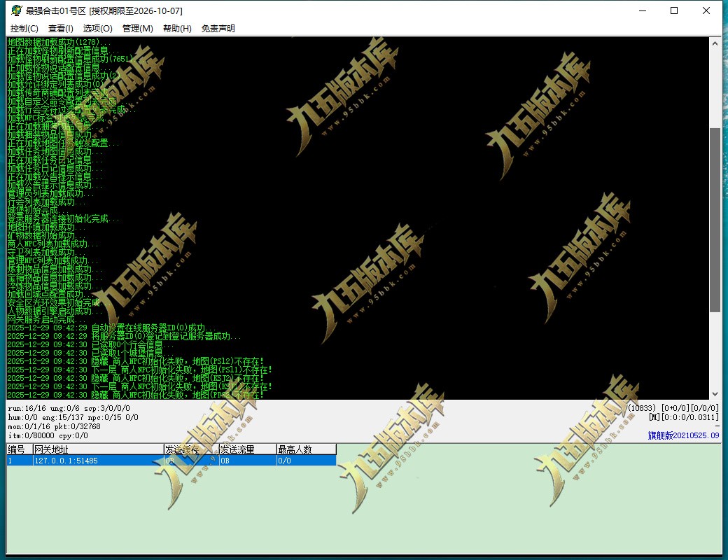Click the (10833) counter text
This screenshot has width=728, height=560.
point(642,407)
